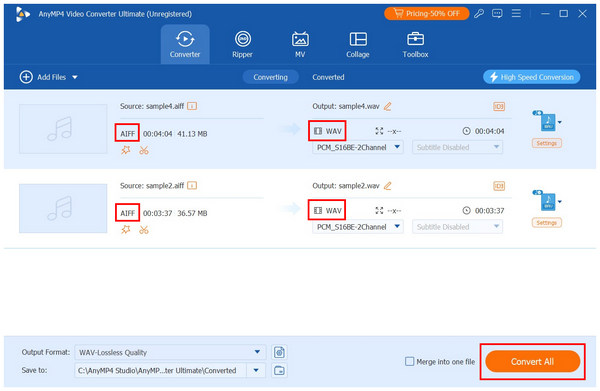Click the sample4.aiff music thumbnail
Viewport: 600px width, 391px height.
click(x=63, y=129)
